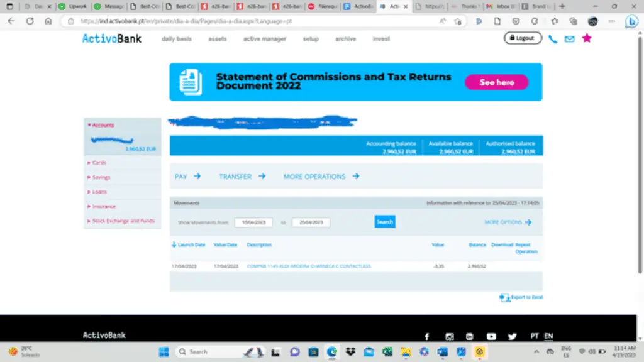Launch Excel from the taskbar

tap(387, 352)
